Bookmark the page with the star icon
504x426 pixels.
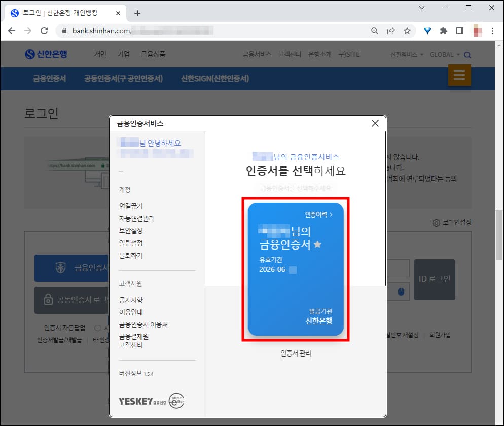408,30
